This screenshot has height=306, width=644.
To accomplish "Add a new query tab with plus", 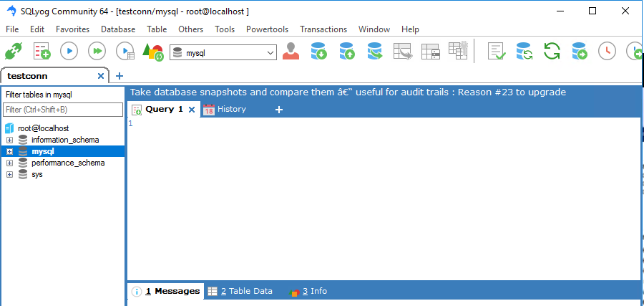I will 279,110.
